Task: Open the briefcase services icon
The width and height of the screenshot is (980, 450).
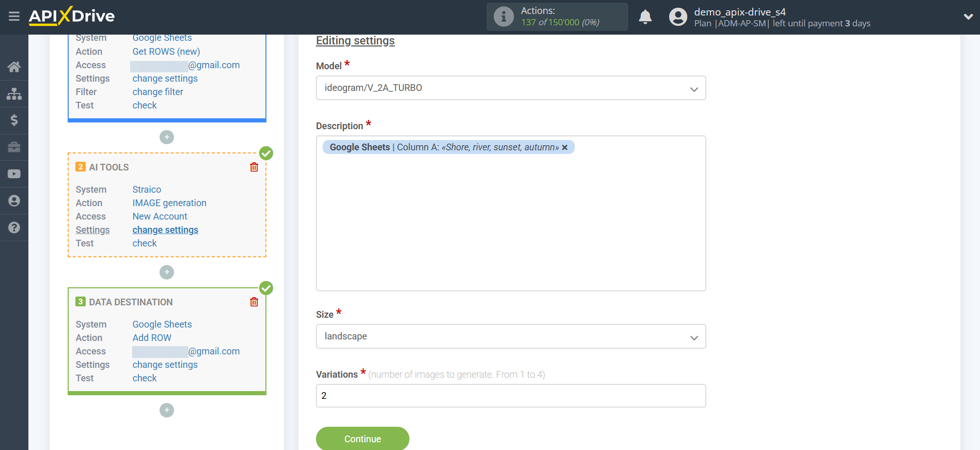Action: (x=14, y=147)
